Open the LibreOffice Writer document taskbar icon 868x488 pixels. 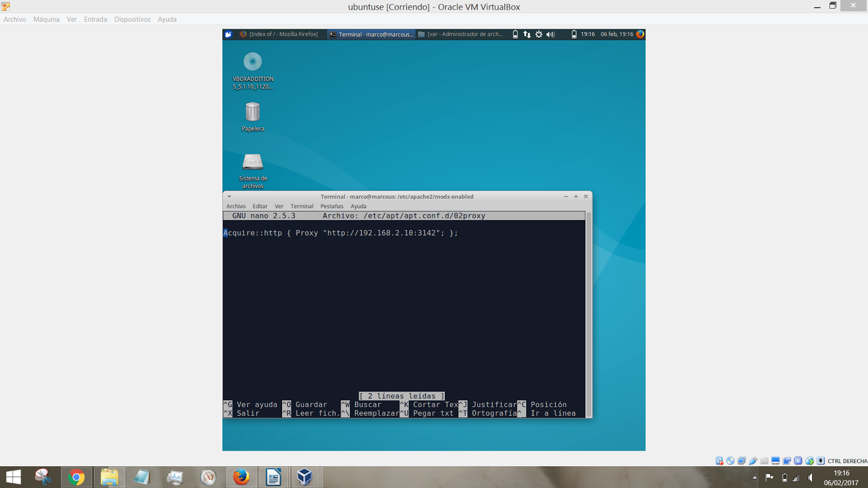pos(273,477)
